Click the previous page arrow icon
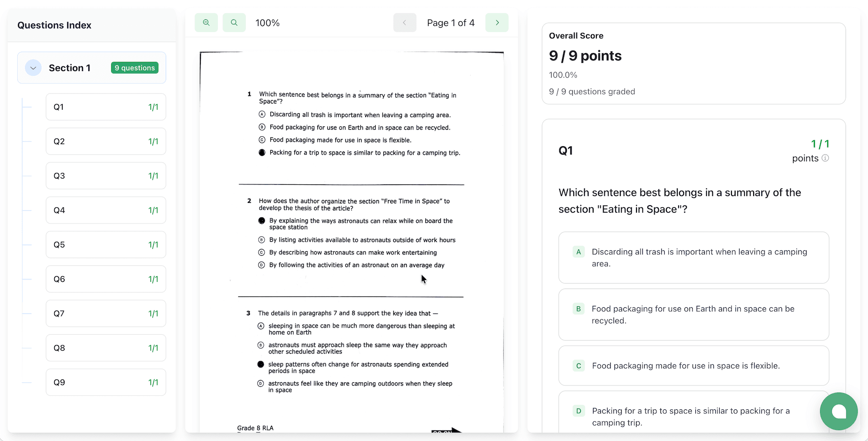 click(x=405, y=23)
